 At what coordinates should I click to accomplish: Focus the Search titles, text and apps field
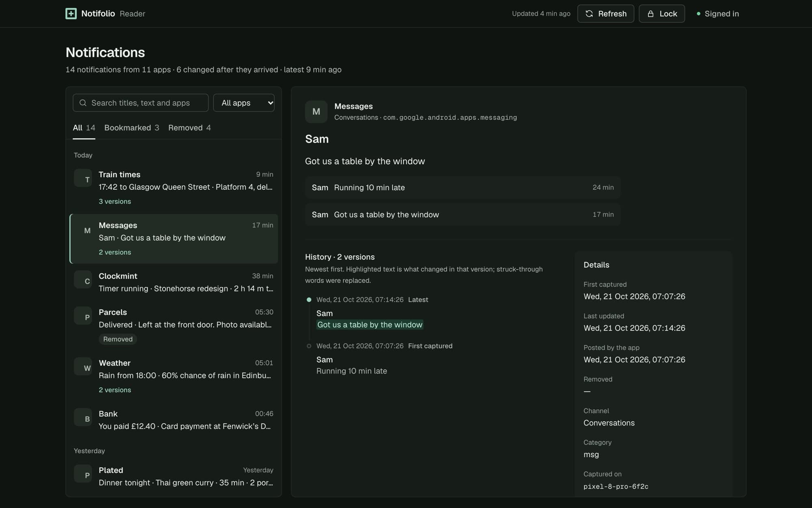pos(140,103)
